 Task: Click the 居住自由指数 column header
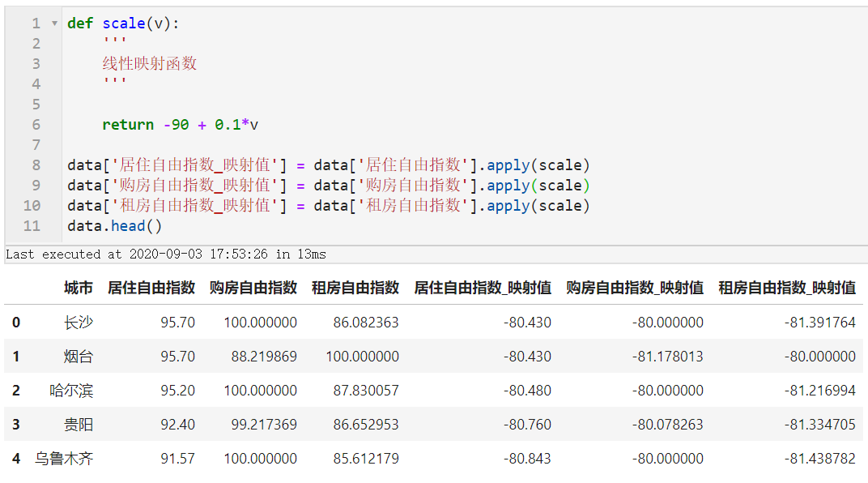click(x=151, y=288)
